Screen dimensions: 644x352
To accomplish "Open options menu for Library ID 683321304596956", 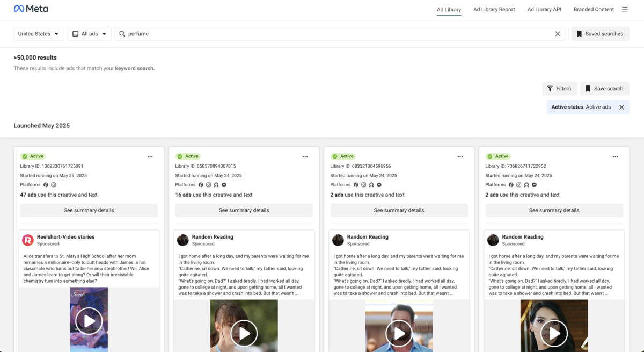I will coord(460,156).
